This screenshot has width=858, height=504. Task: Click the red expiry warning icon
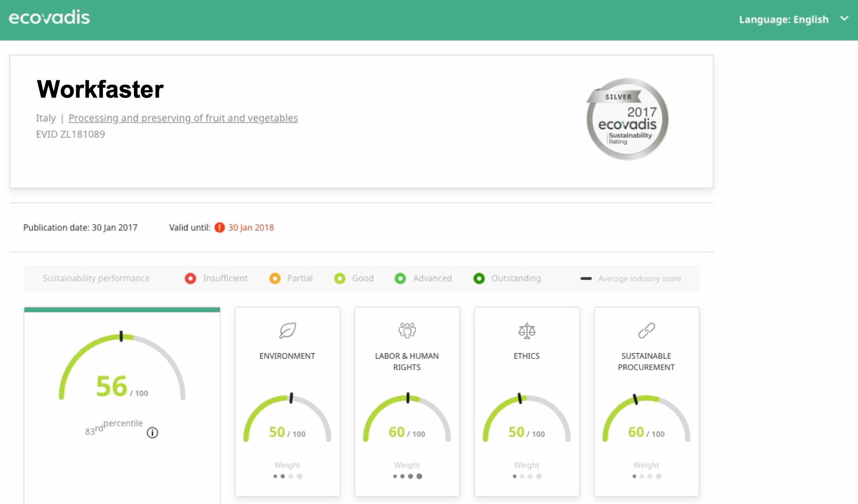[x=219, y=227]
